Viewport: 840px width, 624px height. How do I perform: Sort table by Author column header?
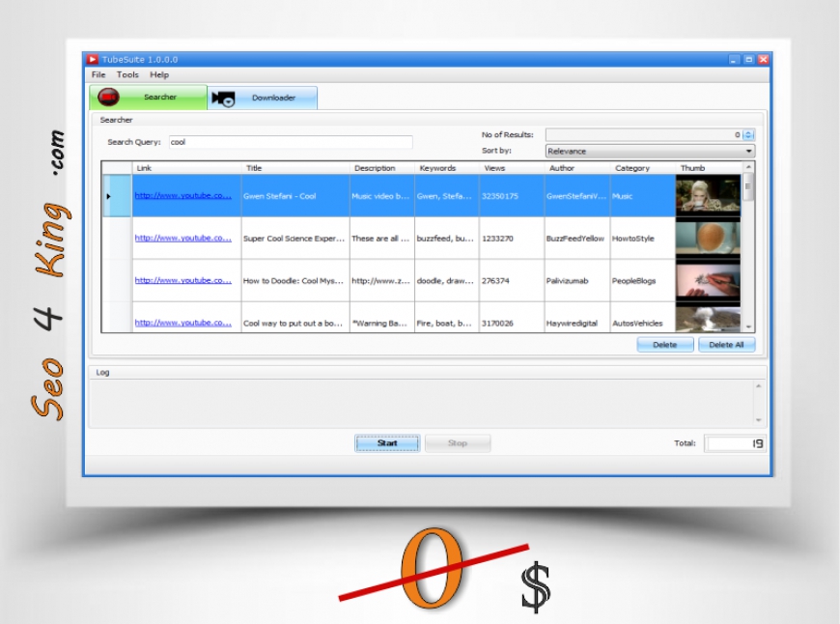click(x=577, y=168)
